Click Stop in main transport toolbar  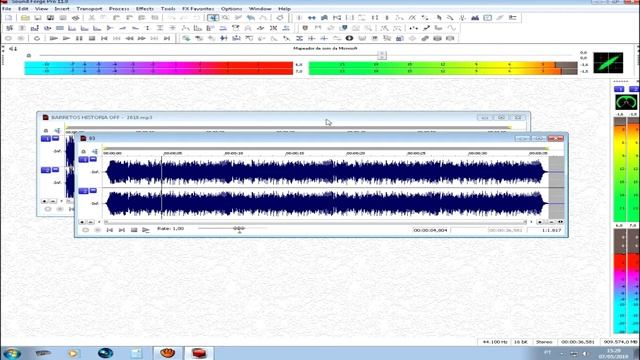[92, 38]
